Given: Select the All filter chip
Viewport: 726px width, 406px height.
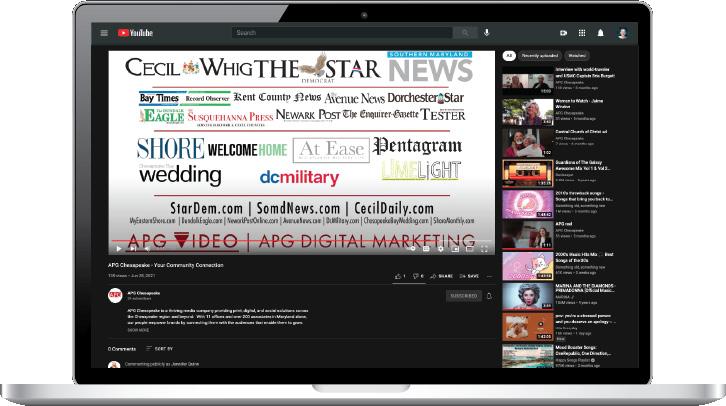Looking at the screenshot, I should tap(509, 56).
